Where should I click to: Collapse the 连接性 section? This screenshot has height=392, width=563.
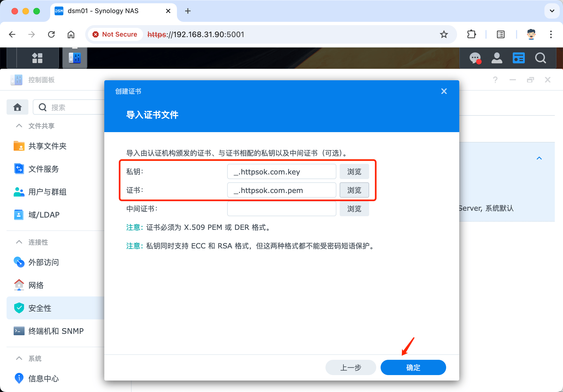(x=19, y=242)
